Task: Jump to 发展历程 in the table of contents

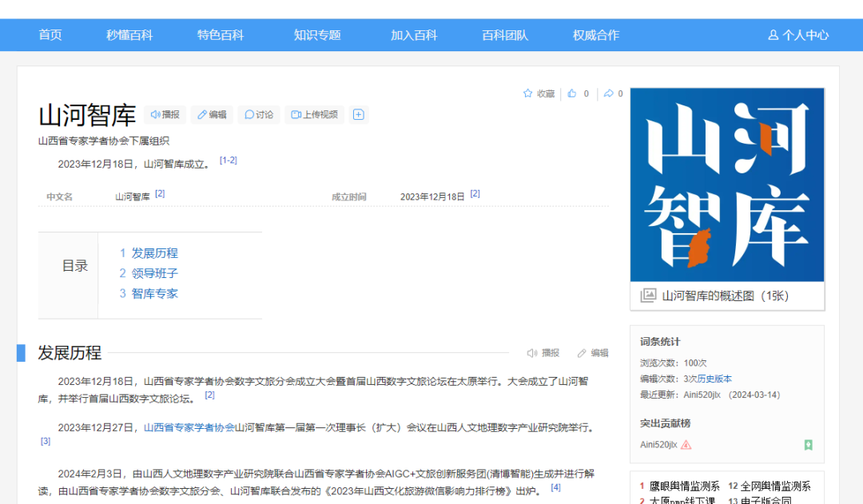Action: coord(155,253)
